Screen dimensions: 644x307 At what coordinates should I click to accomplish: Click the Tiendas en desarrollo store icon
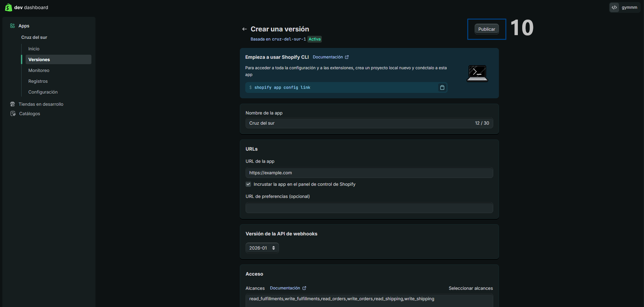click(12, 104)
